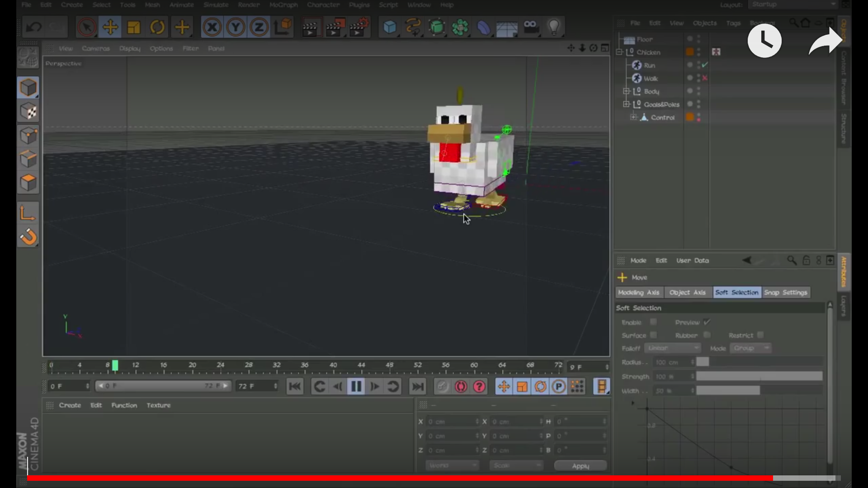Toggle snapping magnet icon
The image size is (868, 488).
click(x=28, y=236)
